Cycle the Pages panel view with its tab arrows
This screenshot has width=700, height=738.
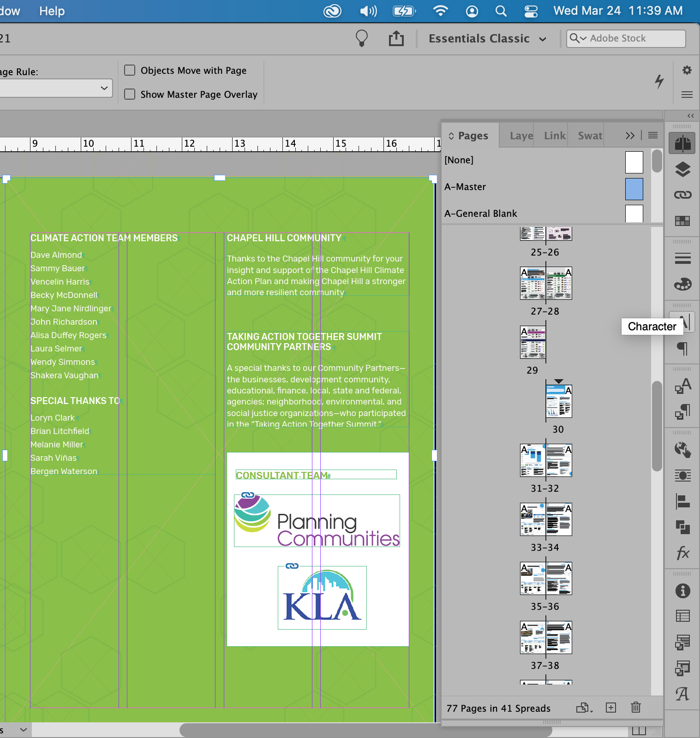(451, 136)
